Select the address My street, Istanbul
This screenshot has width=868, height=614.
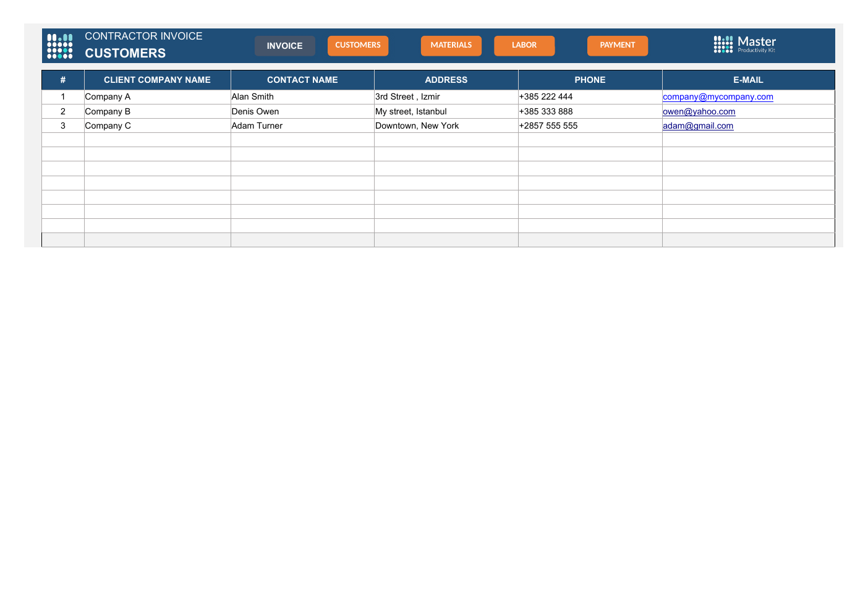pos(446,111)
